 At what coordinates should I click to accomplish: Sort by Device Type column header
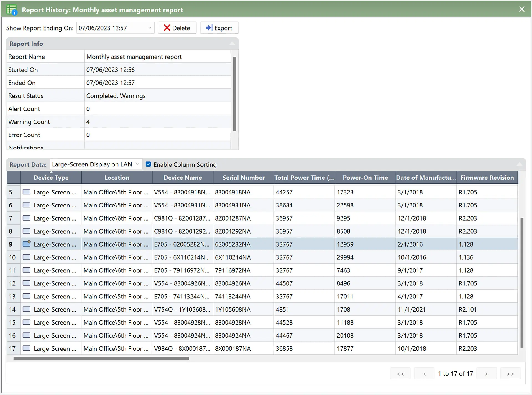tap(51, 178)
